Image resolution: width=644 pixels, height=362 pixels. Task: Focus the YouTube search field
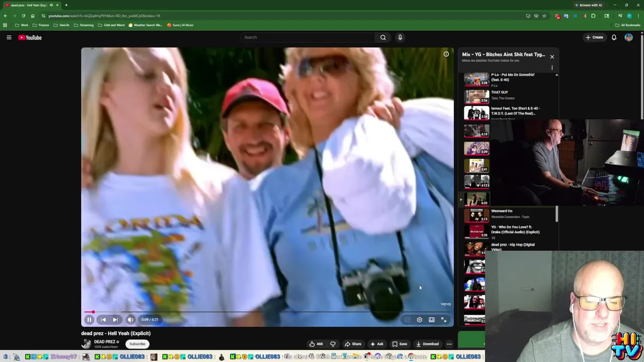(x=308, y=37)
